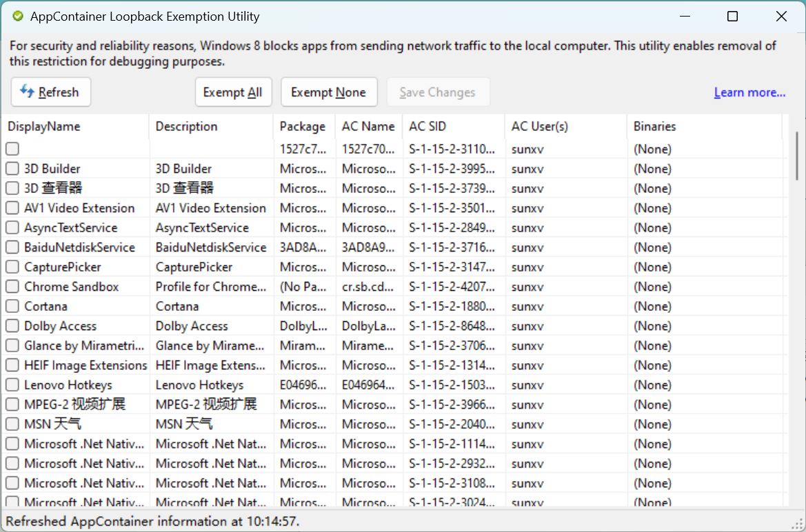The height and width of the screenshot is (532, 806).
Task: Select the 'BaiduNetdiskService' description cell
Action: pos(211,247)
